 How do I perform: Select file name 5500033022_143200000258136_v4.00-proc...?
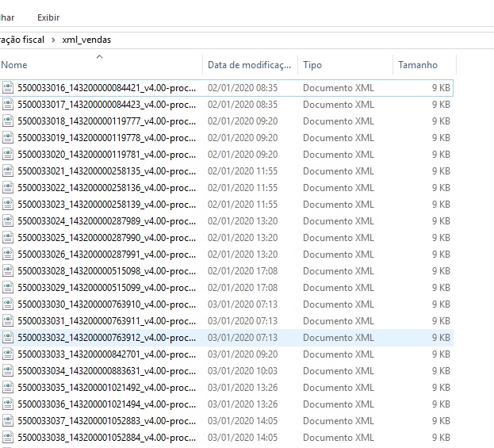pos(106,188)
